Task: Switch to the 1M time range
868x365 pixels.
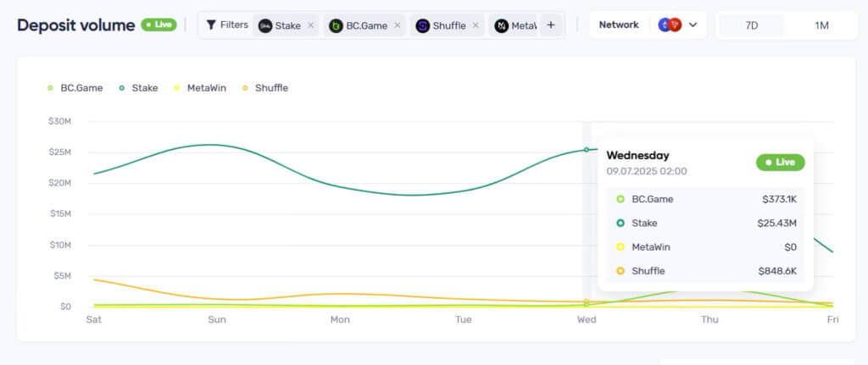Action: 821,25
